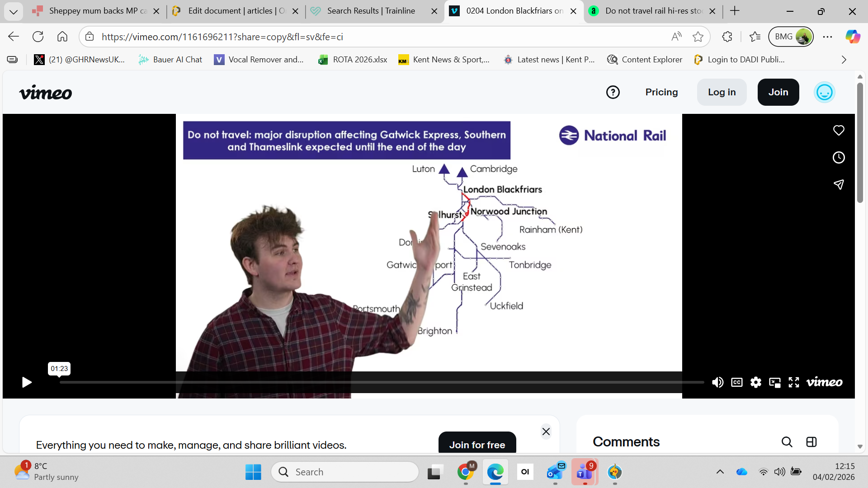Click the Log in button
Screen dimensions: 868x488
coord(722,92)
